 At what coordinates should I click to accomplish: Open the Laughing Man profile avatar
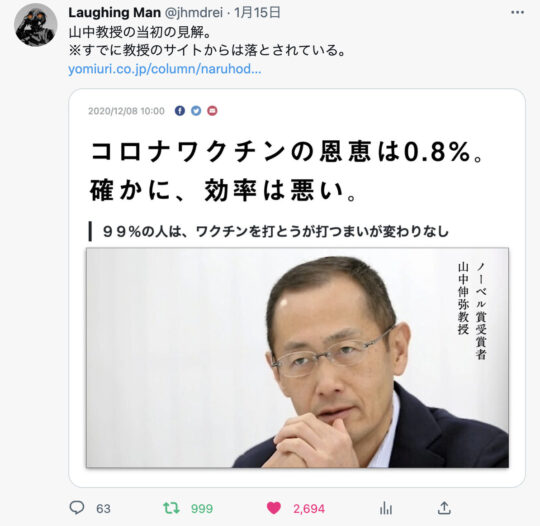36,25
